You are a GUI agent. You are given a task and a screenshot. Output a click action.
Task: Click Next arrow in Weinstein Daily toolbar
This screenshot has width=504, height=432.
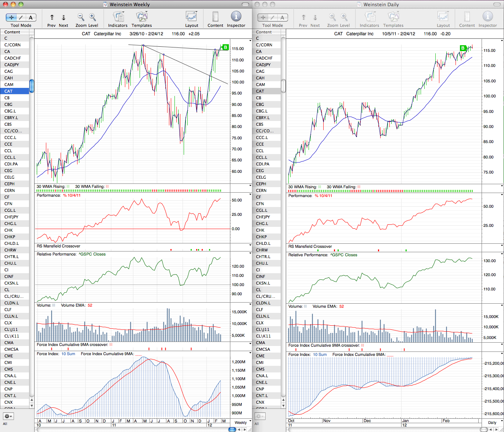[x=315, y=17]
